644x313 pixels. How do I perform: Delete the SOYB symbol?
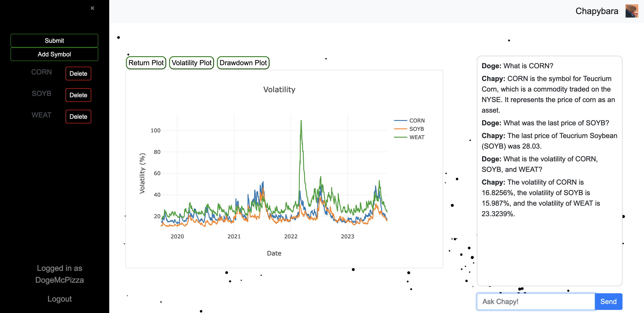tap(78, 95)
